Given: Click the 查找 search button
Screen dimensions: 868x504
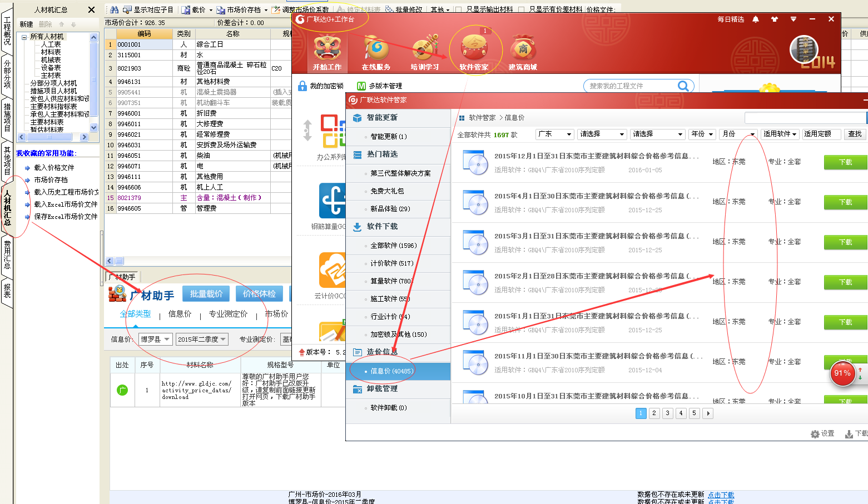Looking at the screenshot, I should 855,134.
